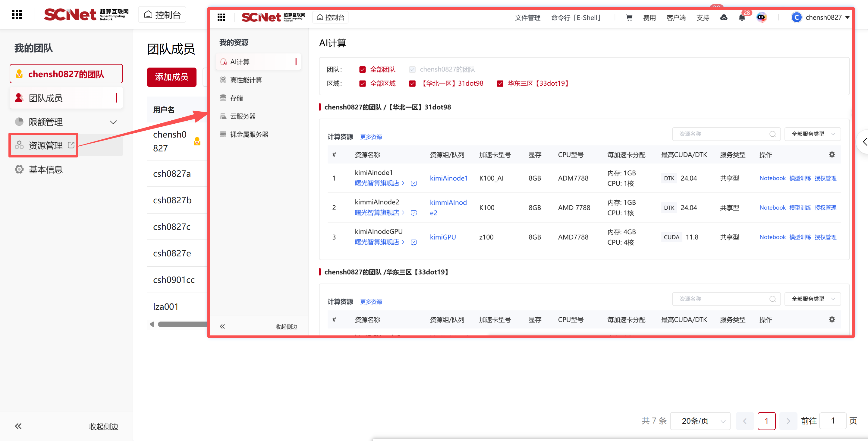
Task: Click the settings gear in the first resource table header
Action: click(832, 154)
